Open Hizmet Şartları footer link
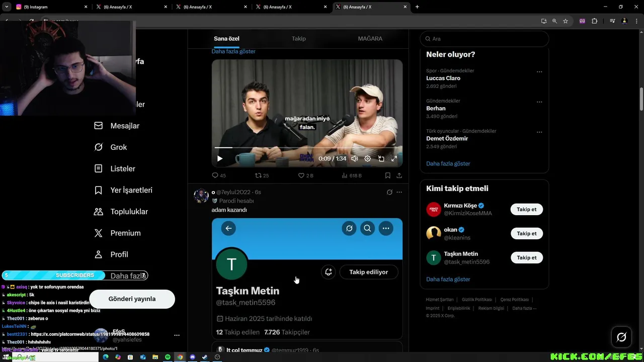This screenshot has height=362, width=644. coord(440,300)
